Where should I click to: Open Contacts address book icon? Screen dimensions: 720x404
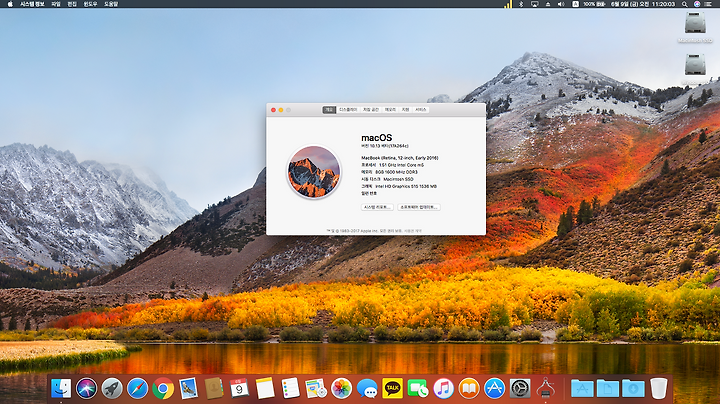[214, 388]
